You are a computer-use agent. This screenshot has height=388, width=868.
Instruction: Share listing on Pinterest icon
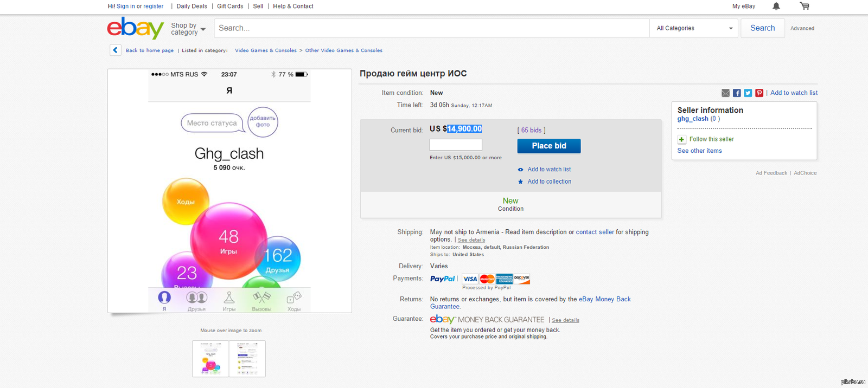[759, 93]
